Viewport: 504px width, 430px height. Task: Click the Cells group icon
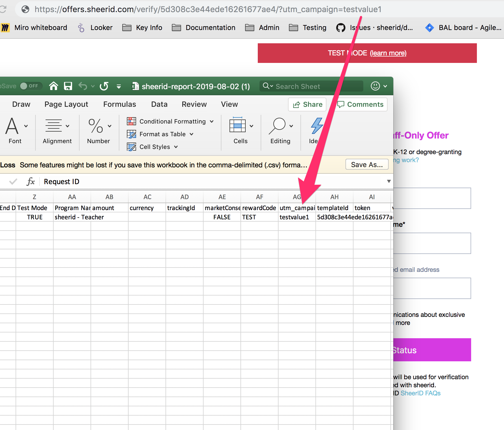[238, 125]
